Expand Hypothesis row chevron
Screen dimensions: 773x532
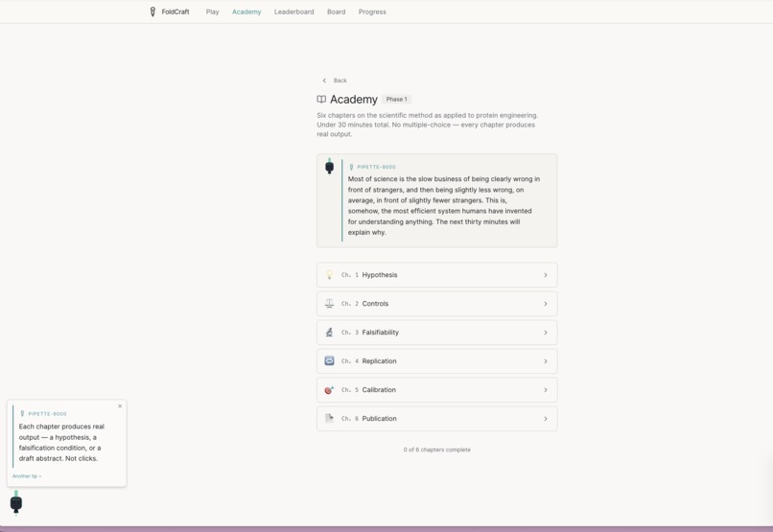[x=546, y=275]
